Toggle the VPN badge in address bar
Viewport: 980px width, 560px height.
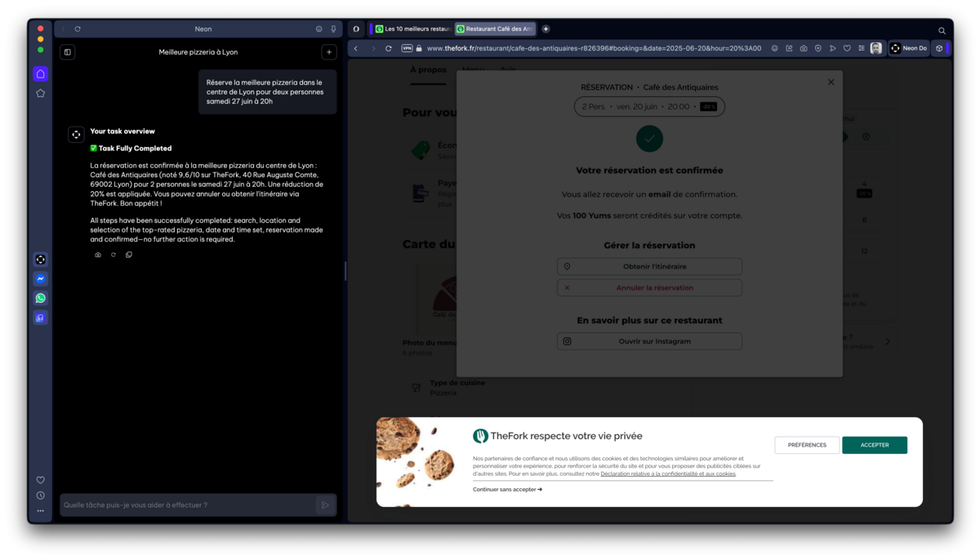pyautogui.click(x=407, y=48)
